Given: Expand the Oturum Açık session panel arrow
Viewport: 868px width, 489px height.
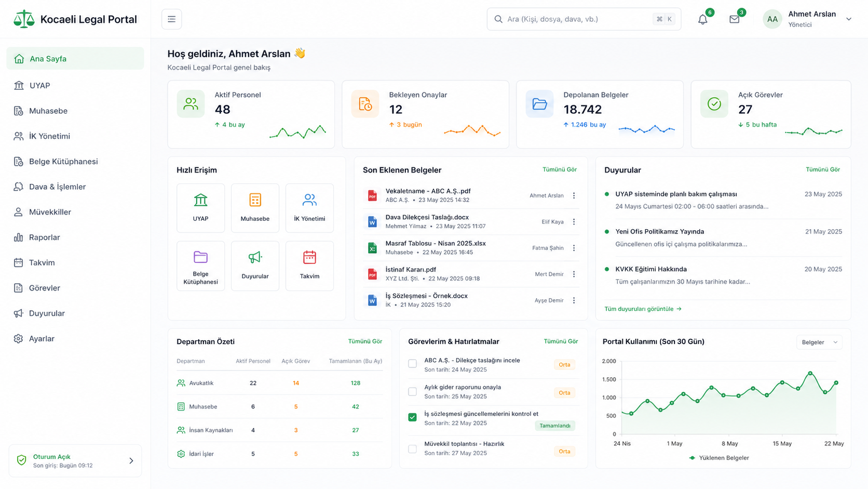Looking at the screenshot, I should (x=131, y=460).
